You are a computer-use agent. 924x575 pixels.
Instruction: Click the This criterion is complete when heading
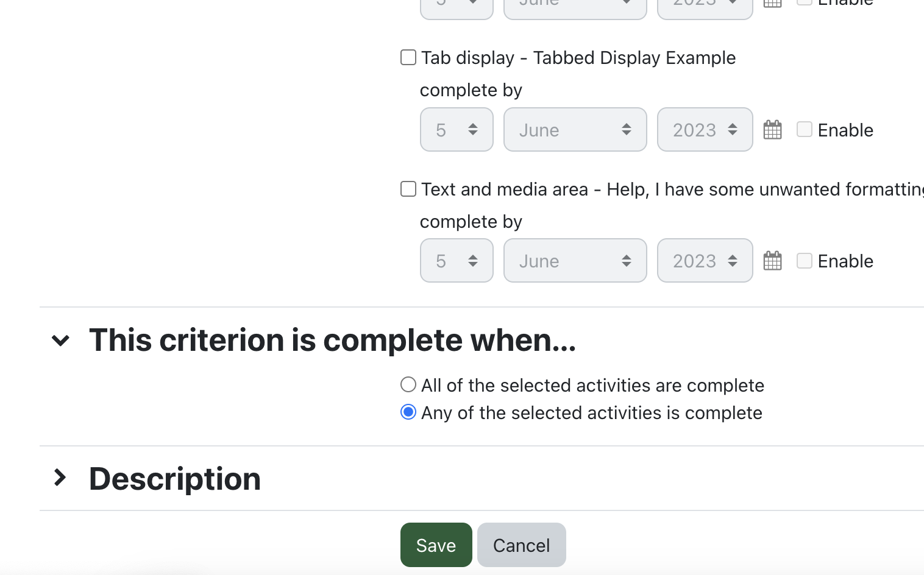(x=332, y=340)
